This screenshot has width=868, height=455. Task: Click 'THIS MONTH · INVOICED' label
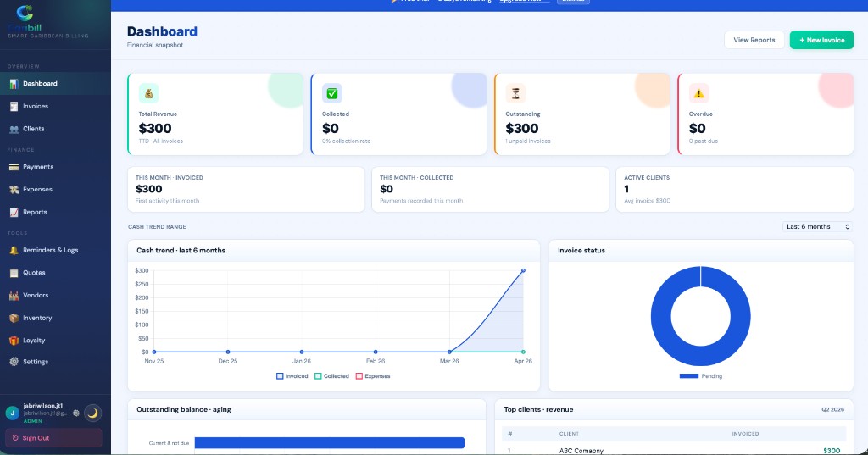(170, 178)
